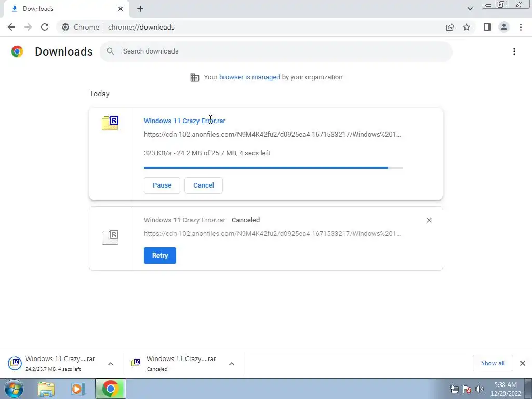
Task: Click the taskbar clock showing 5:38 AM
Action: [x=506, y=389]
